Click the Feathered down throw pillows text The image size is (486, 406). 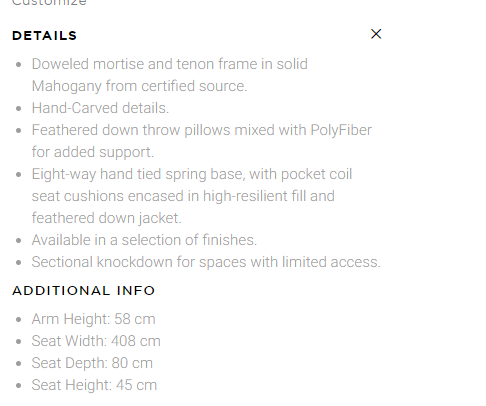tap(202, 130)
